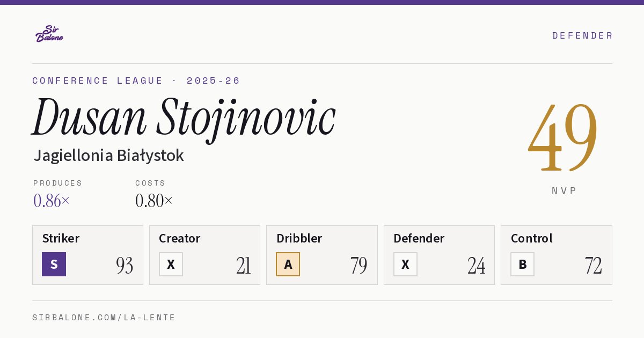This screenshot has width=644, height=338.
Task: Select the Defender card title
Action: click(419, 238)
